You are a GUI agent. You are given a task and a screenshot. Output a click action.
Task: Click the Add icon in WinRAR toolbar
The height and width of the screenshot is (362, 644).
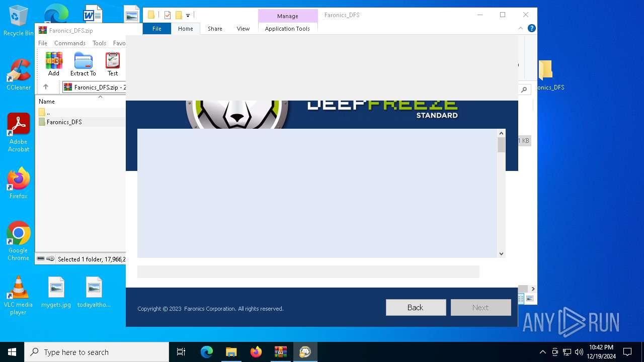point(54,64)
